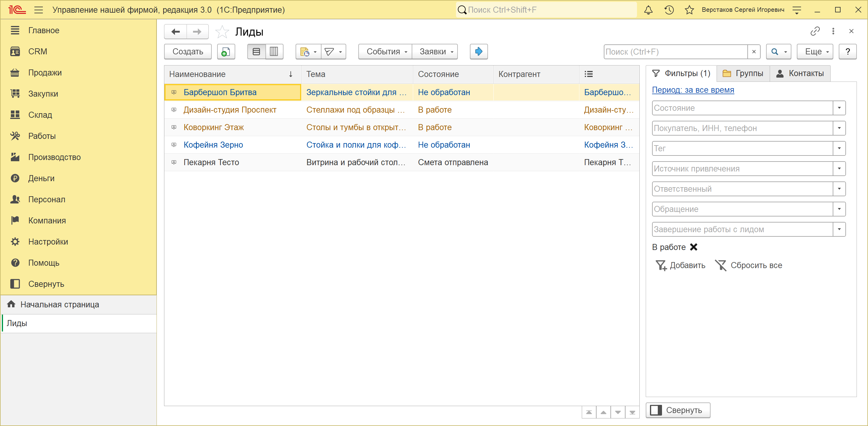Expand the Ответственный filter dropdown

pos(839,189)
